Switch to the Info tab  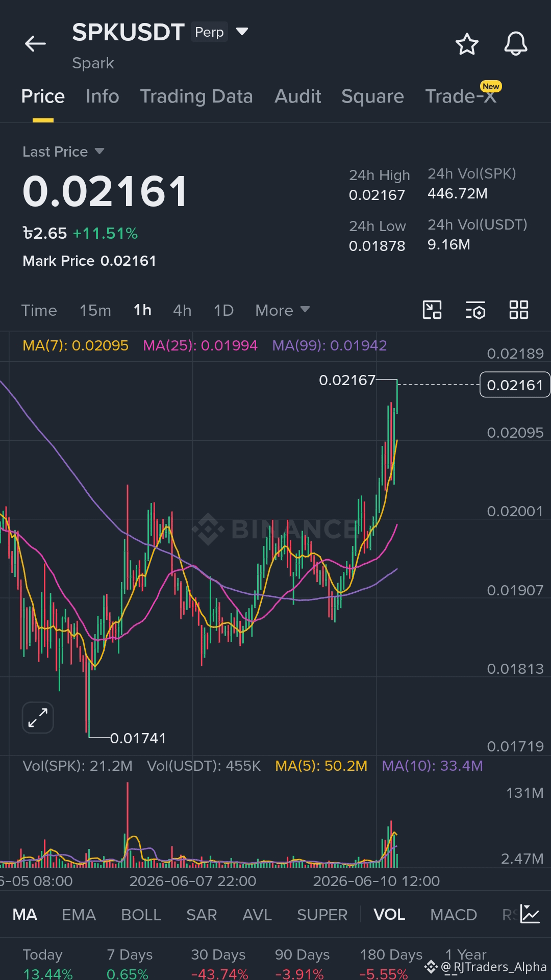[103, 96]
